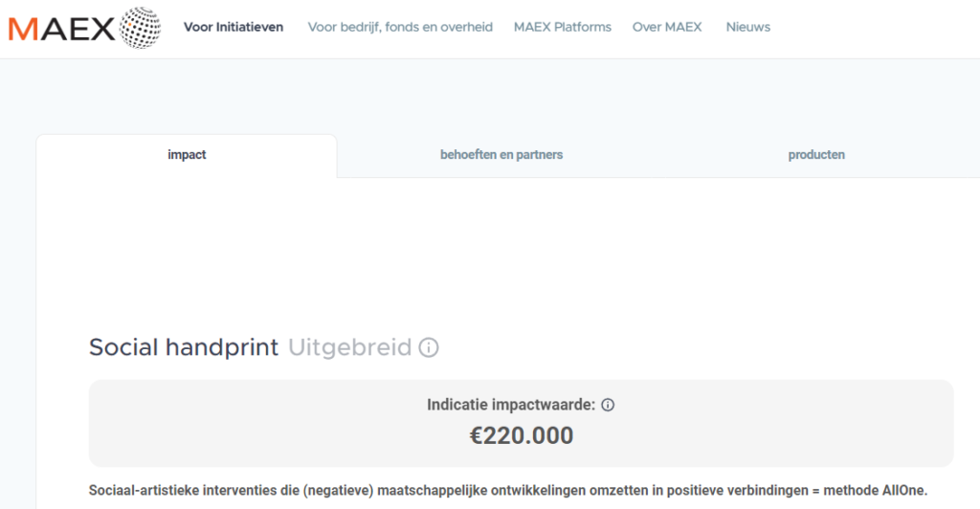Image resolution: width=980 pixels, height=509 pixels.
Task: Select the impact tab
Action: [x=187, y=155]
